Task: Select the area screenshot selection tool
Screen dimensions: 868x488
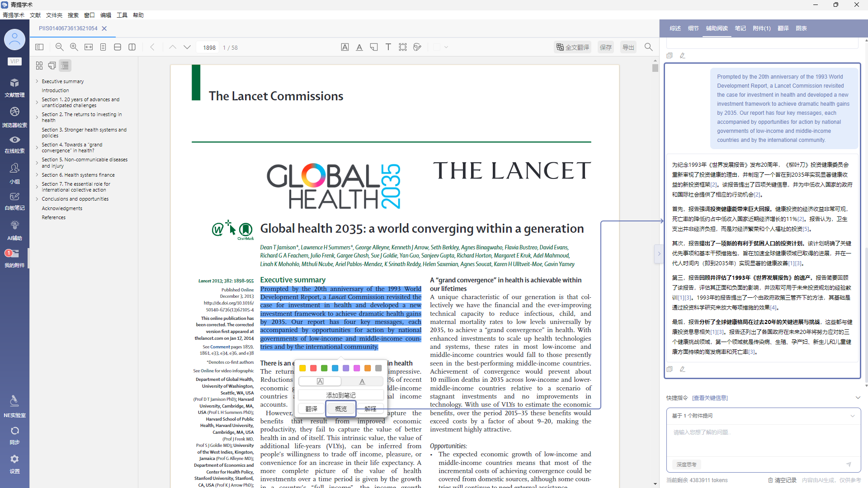Action: [x=403, y=47]
